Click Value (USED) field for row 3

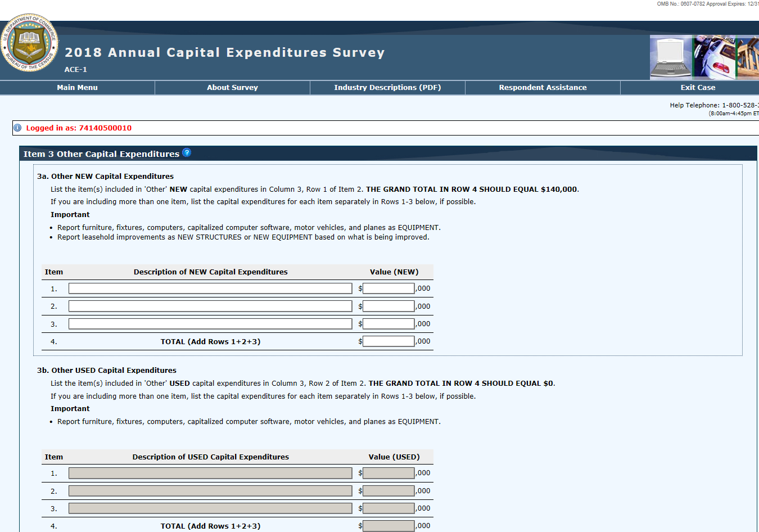pyautogui.click(x=388, y=508)
